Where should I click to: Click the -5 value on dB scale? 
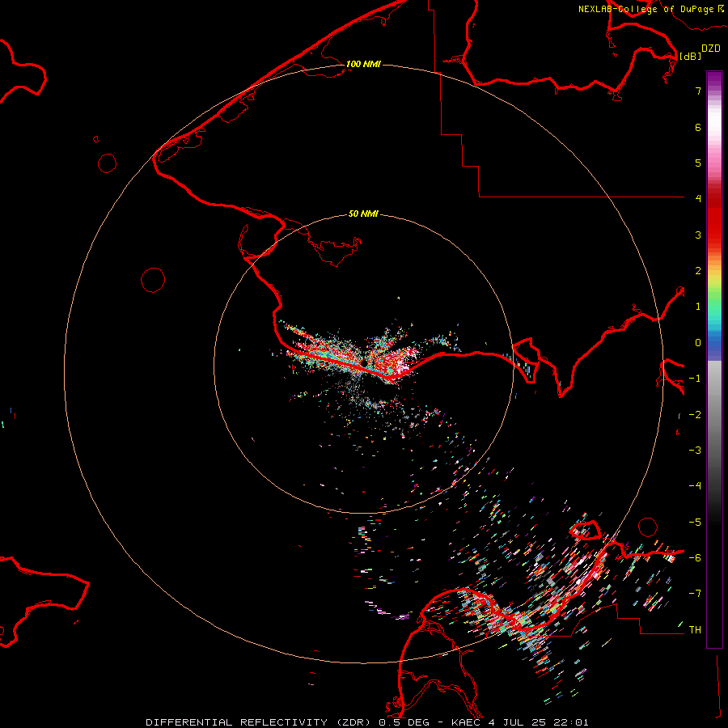point(695,523)
